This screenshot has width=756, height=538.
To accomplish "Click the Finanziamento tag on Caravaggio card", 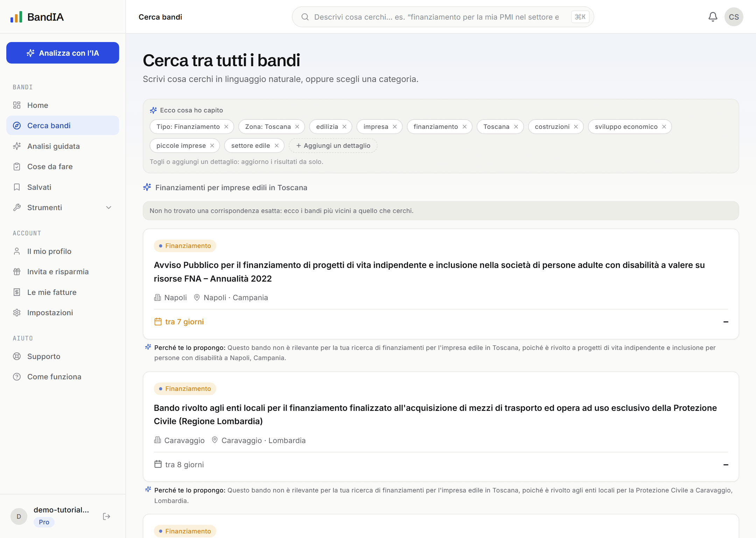I will (185, 389).
